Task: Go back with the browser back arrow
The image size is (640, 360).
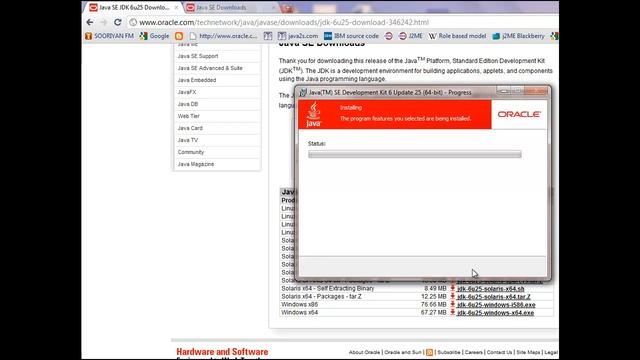Action: point(90,22)
